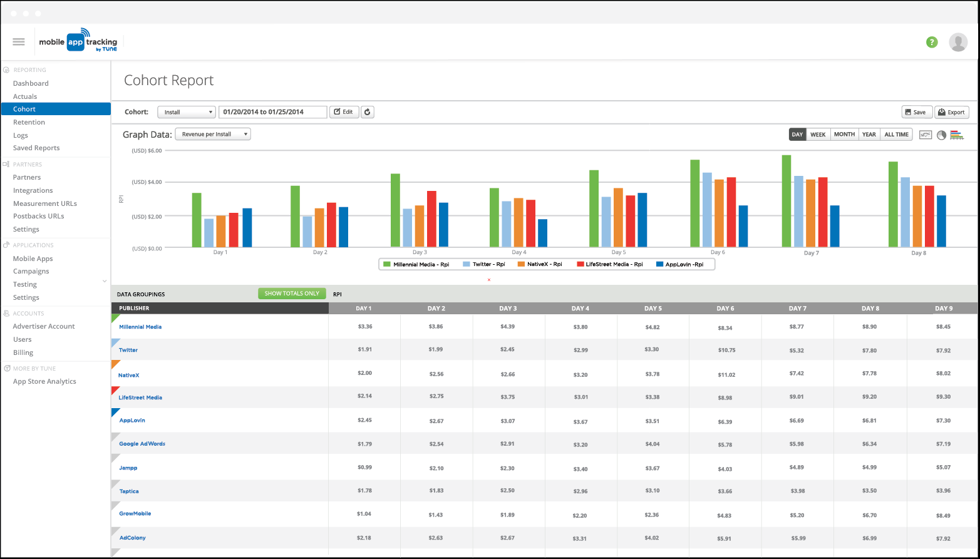980x559 pixels.
Task: Refresh the cohort report with the reload icon
Action: tap(368, 112)
